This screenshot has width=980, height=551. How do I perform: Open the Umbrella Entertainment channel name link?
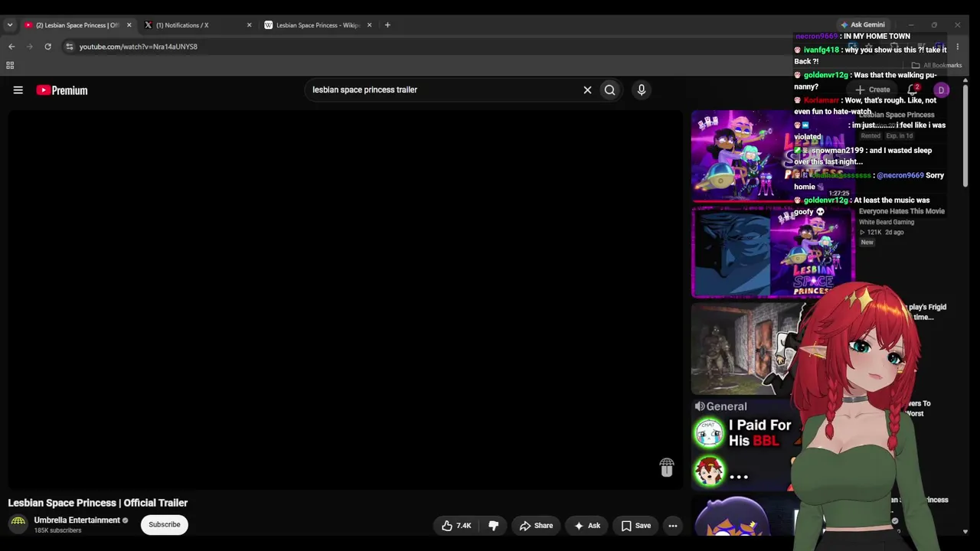tap(77, 520)
